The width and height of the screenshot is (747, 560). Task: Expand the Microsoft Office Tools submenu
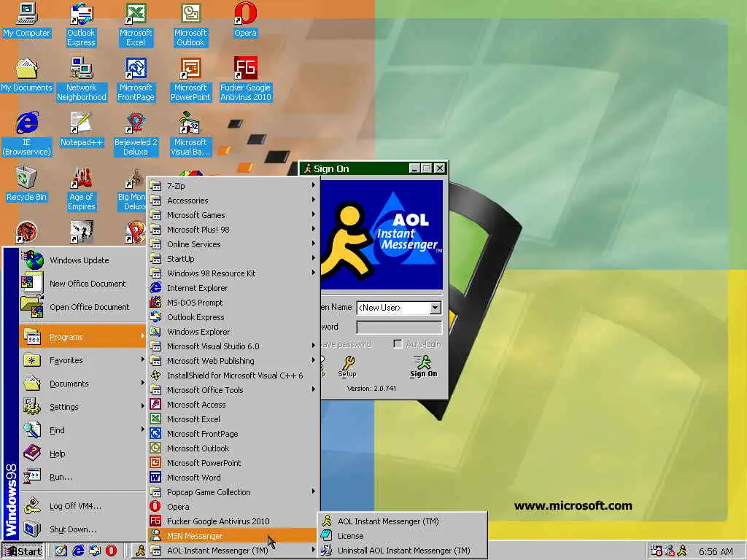pyautogui.click(x=233, y=390)
